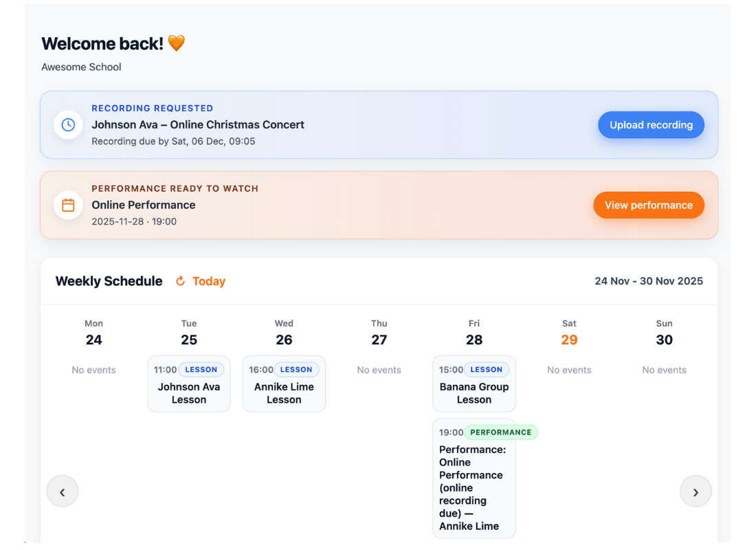This screenshot has height=550, width=756.
Task: Jump to Today in the weekly schedule
Action: (208, 281)
